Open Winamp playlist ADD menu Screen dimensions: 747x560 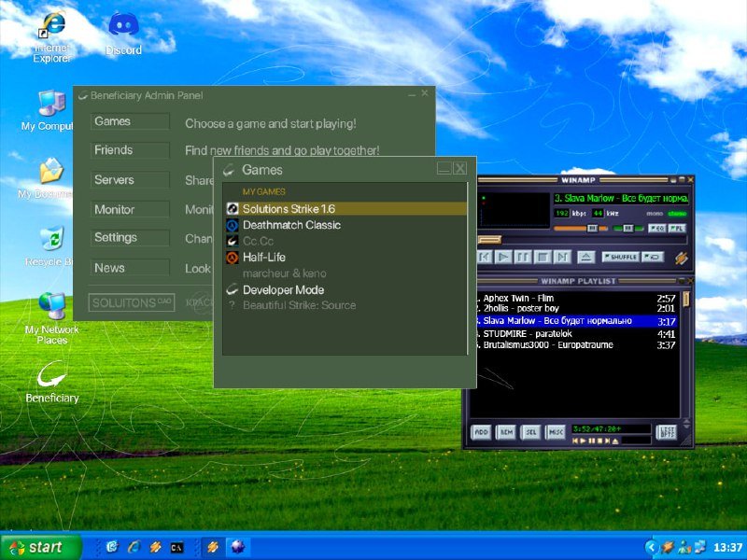pyautogui.click(x=481, y=432)
